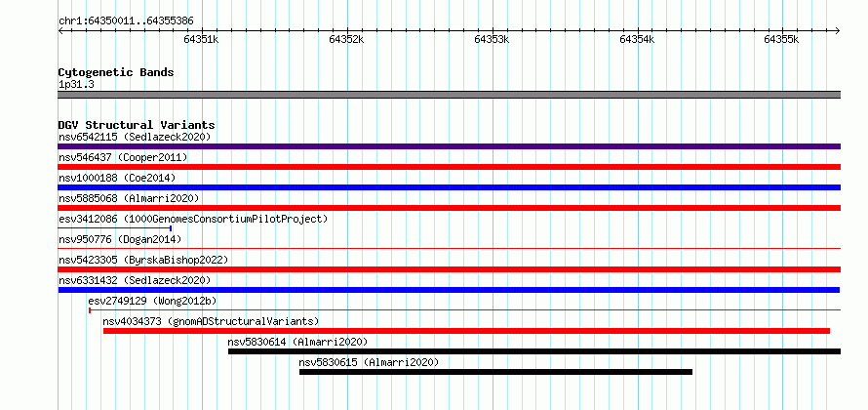Select the esv2749129 (Wong2012b) label
This screenshot has width=868, height=410.
click(x=152, y=301)
